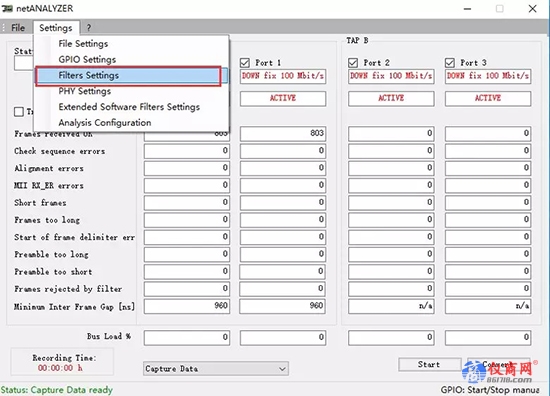
Task: Open GPIO Settings entry
Action: point(87,60)
